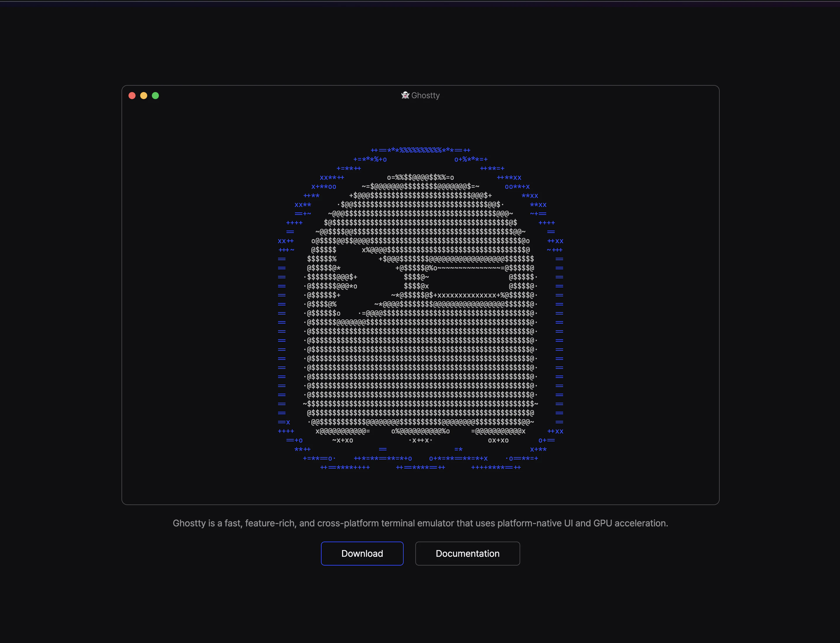Select the Ghostty window title text

coord(425,96)
